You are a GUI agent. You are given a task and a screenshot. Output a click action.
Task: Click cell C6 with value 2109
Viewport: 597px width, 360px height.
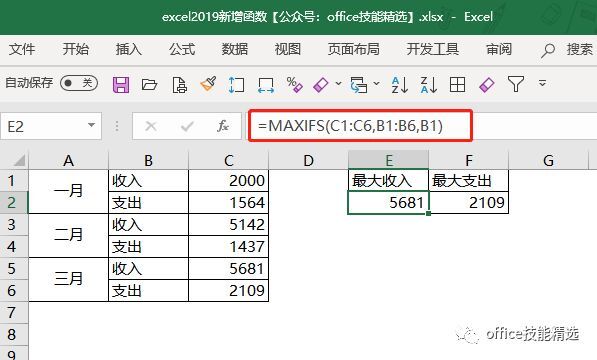(x=228, y=291)
